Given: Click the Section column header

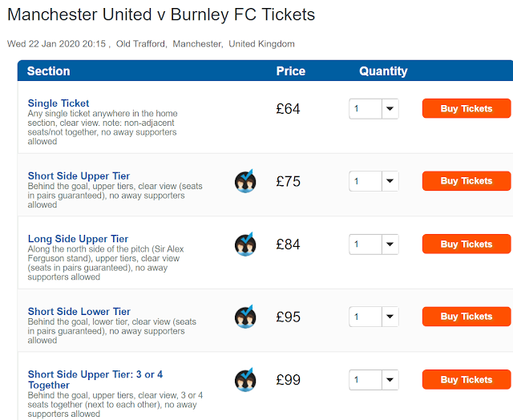Looking at the screenshot, I should [x=48, y=71].
